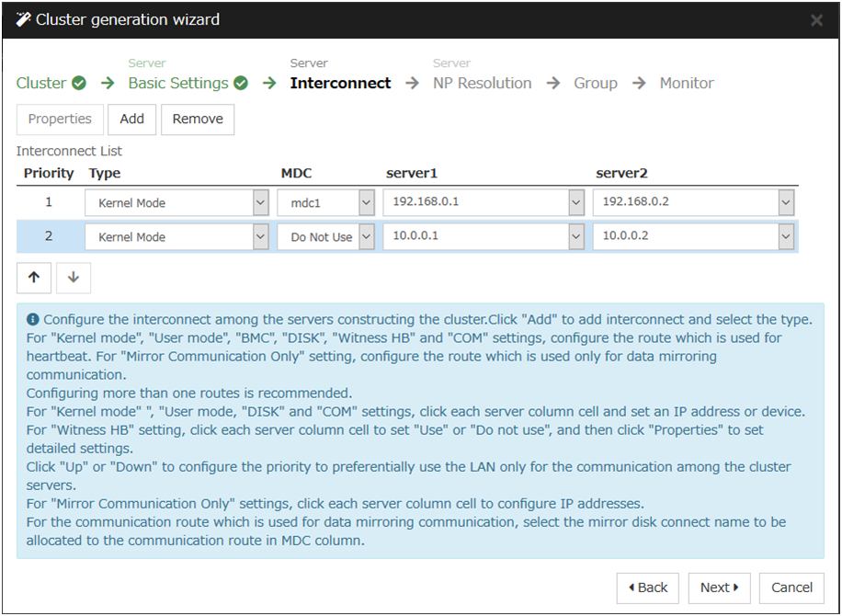
Task: Click the up arrow priority button
Action: [x=34, y=278]
